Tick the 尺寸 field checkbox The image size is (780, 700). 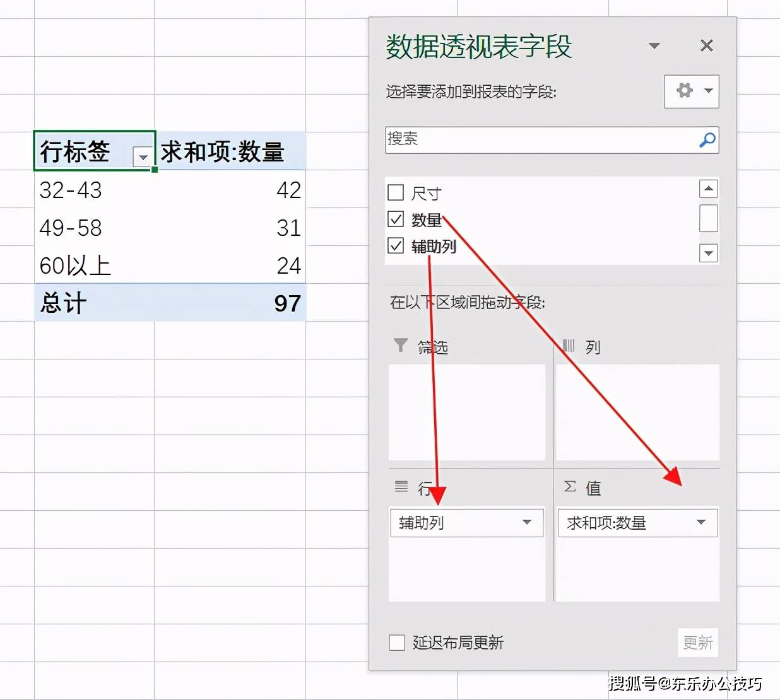396,192
